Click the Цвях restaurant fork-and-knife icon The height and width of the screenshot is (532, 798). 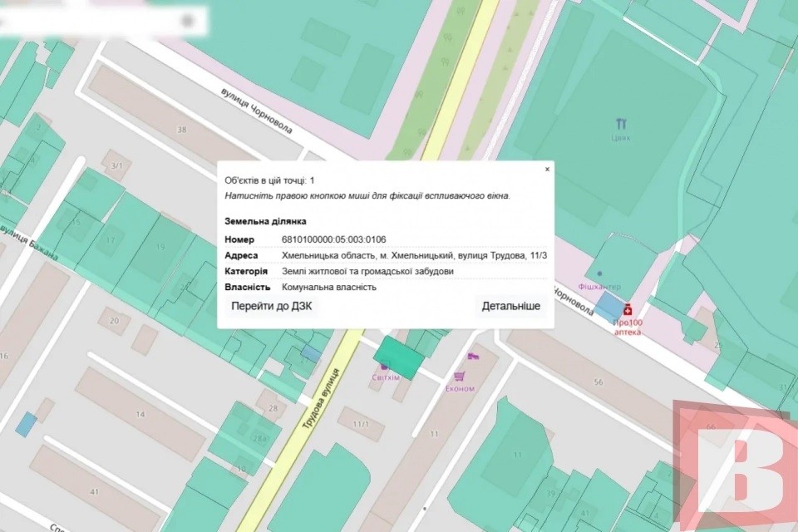622,122
